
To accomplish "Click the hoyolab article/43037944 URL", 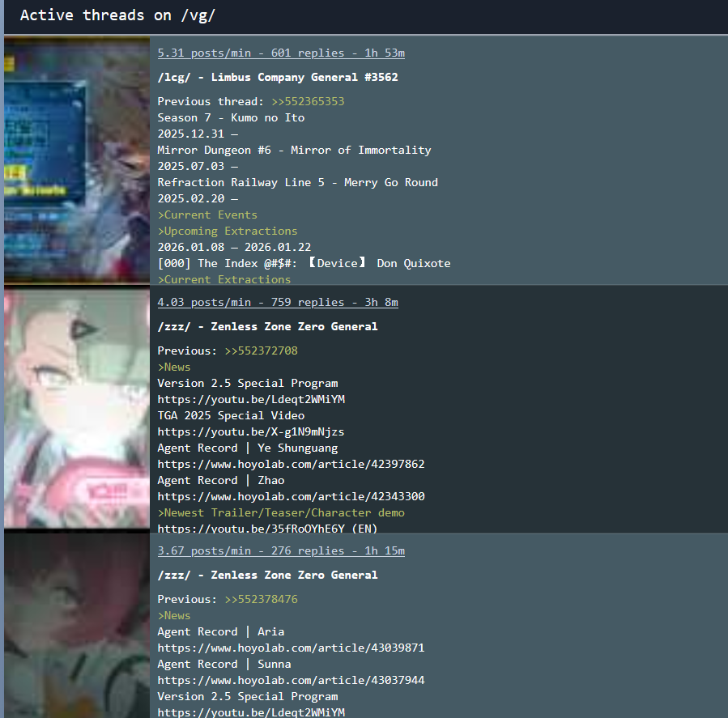I will [x=291, y=680].
